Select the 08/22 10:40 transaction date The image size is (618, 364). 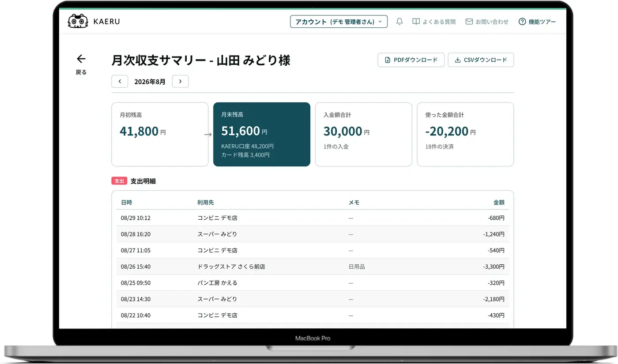[x=136, y=315]
